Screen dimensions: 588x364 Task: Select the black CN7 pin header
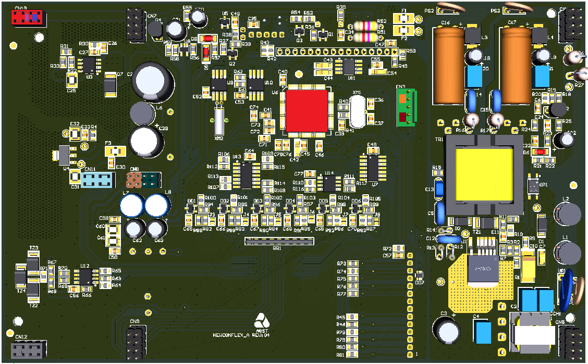(136, 23)
